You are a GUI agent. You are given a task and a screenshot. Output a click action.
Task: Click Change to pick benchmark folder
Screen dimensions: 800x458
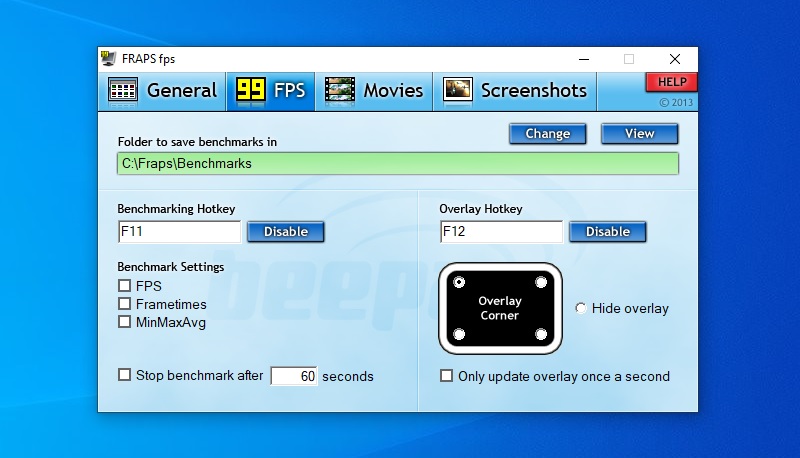click(547, 134)
